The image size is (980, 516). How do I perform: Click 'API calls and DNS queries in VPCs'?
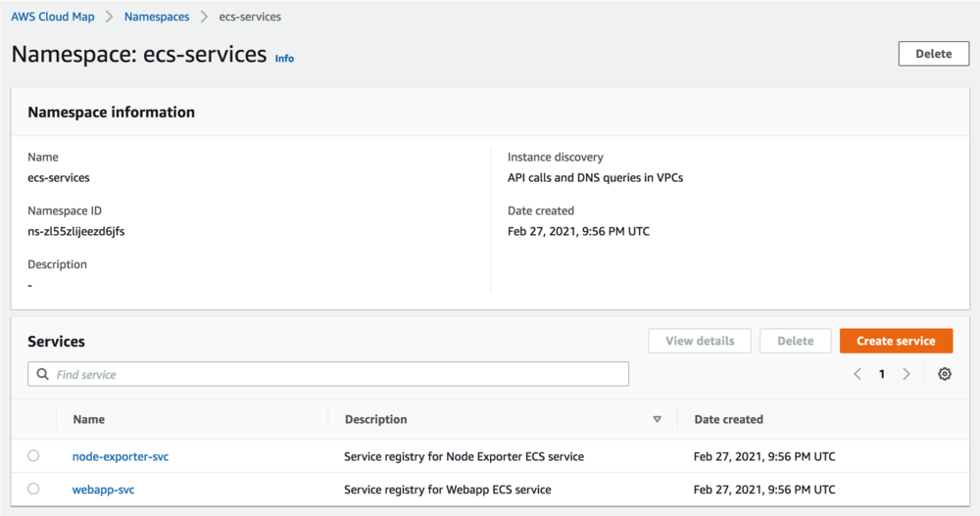click(x=595, y=177)
